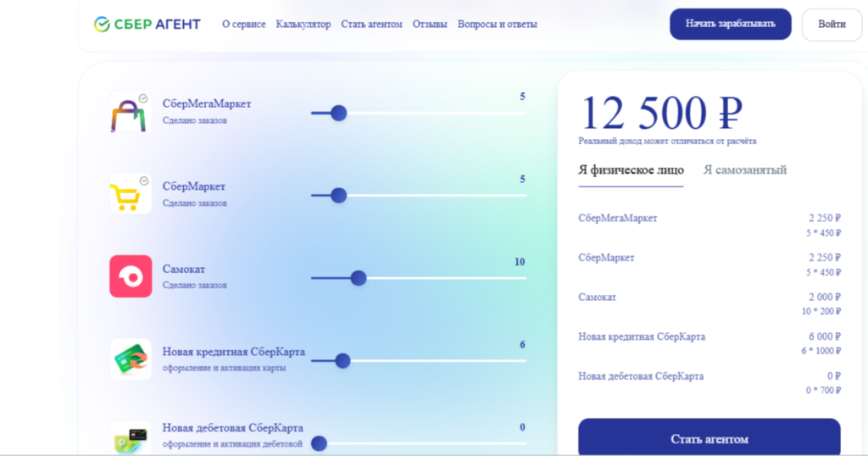This screenshot has width=868, height=456.
Task: Click the Начать зарабатывать button
Action: pos(730,24)
